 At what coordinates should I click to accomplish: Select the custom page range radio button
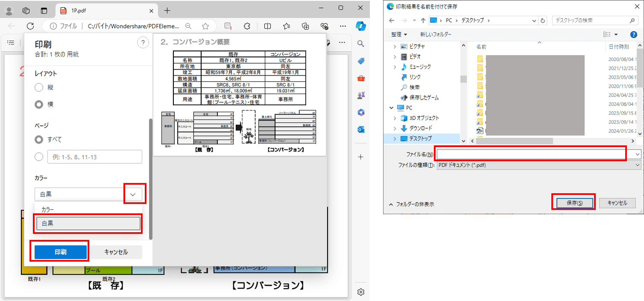(x=38, y=156)
